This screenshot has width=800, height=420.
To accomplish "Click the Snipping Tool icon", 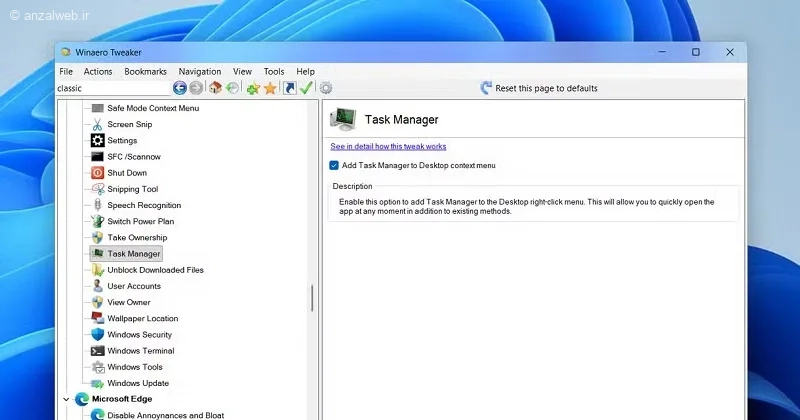I will (97, 189).
